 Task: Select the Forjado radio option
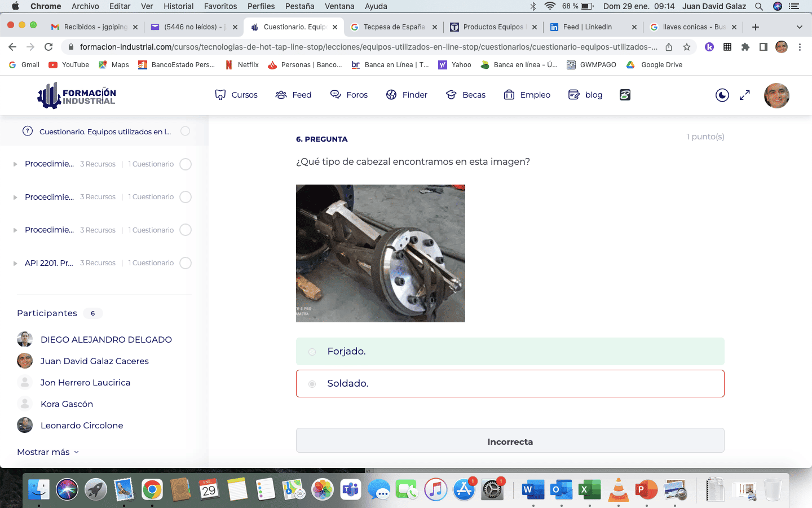tap(312, 352)
